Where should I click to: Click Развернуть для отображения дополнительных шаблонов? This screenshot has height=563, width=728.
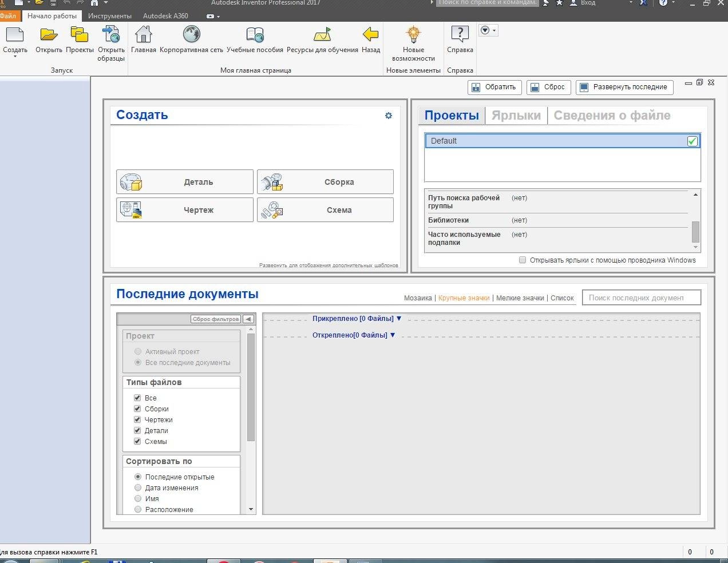click(329, 265)
